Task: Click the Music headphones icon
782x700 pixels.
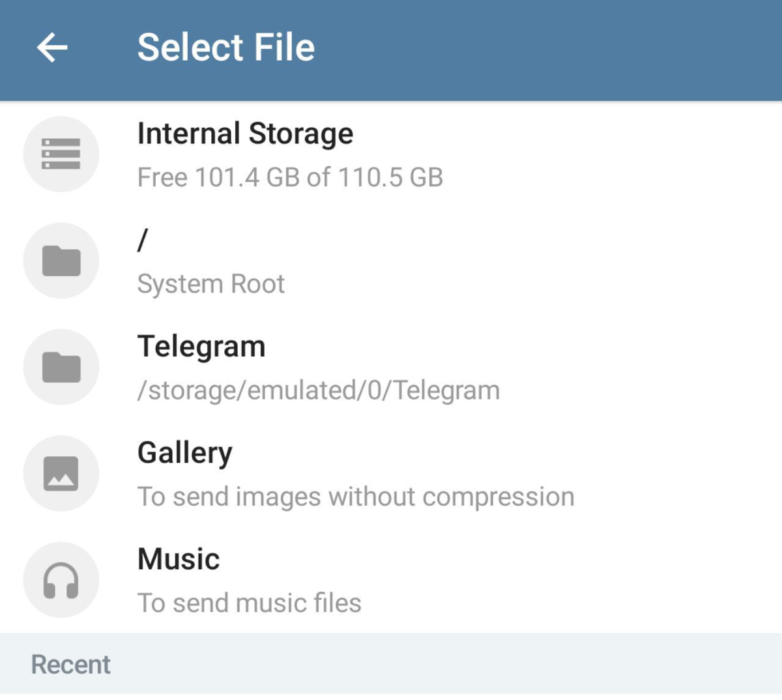Action: coord(61,580)
